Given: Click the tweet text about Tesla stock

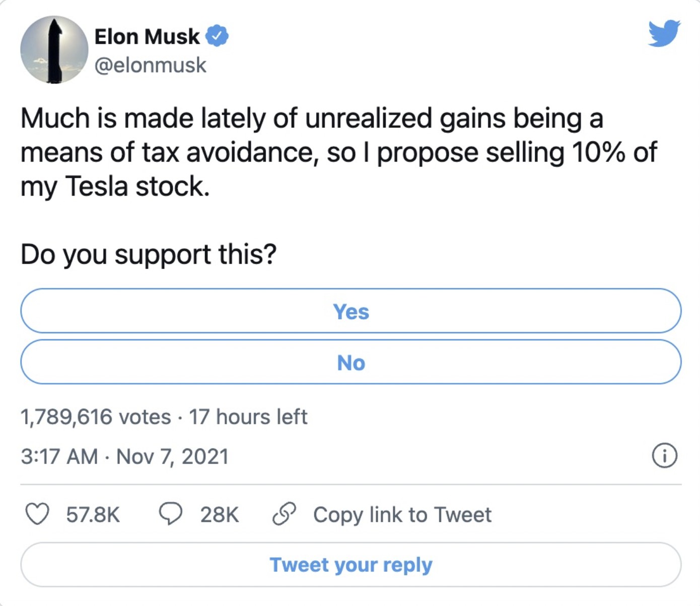Looking at the screenshot, I should point(338,152).
